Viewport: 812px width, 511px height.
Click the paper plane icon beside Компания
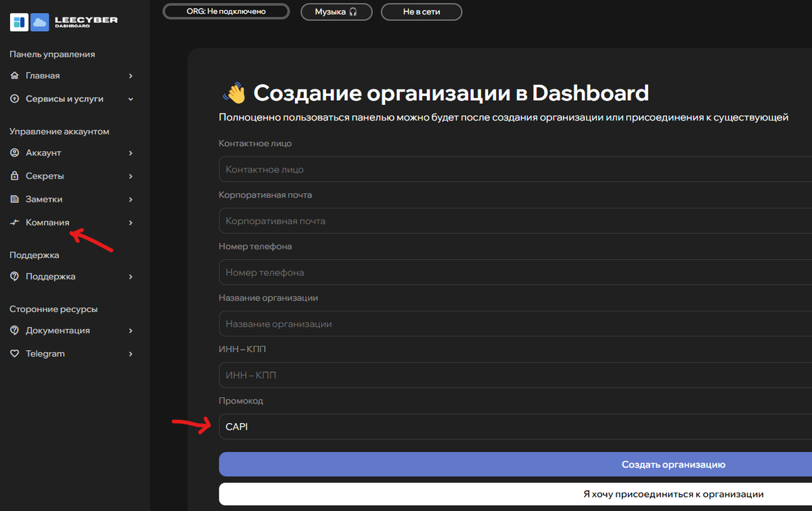(14, 222)
